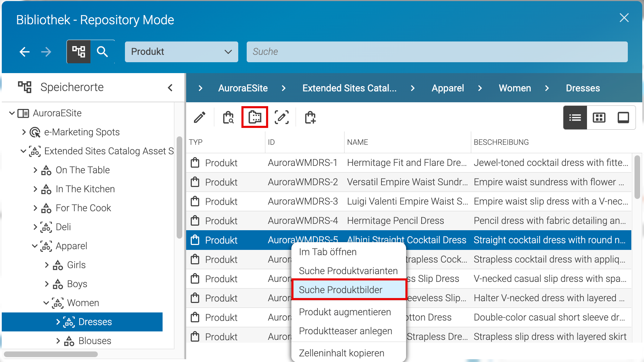Click the augment product toolbar icon
Image resolution: width=644 pixels, height=362 pixels.
[x=282, y=117]
